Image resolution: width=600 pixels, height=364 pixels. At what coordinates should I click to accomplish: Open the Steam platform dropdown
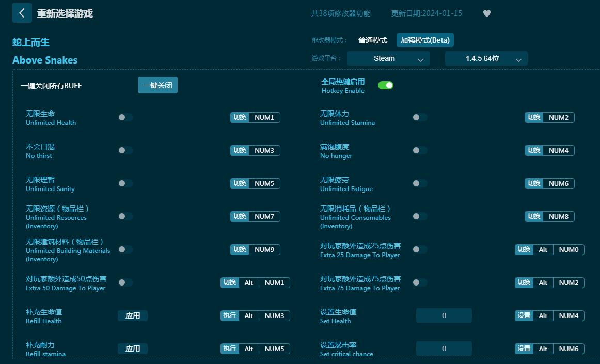coord(388,58)
